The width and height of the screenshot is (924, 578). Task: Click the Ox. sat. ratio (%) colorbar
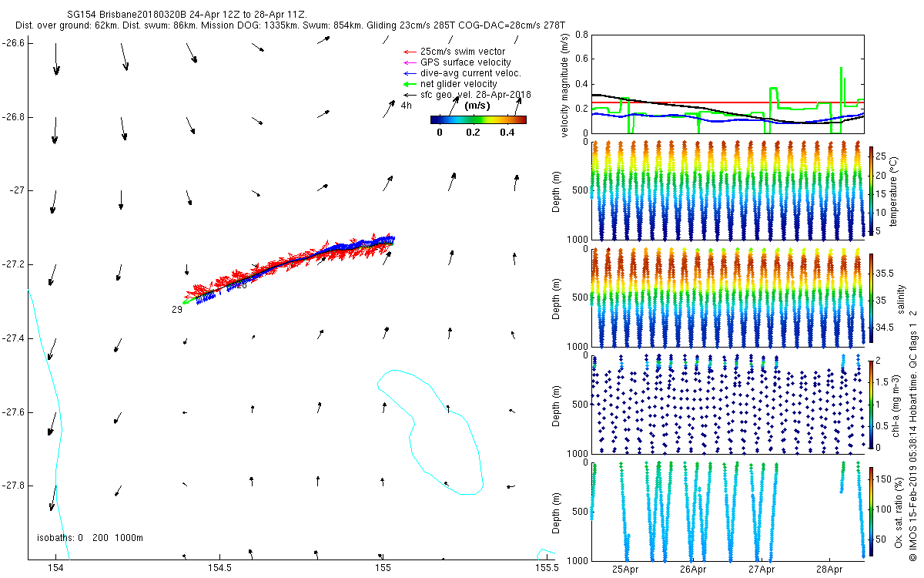[872, 510]
